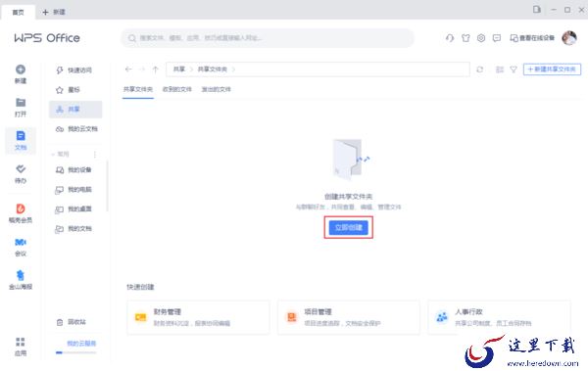Screen dimensions: 588x371
Task: Open 我的电脑 in the 常用 list
Action: tap(75, 189)
